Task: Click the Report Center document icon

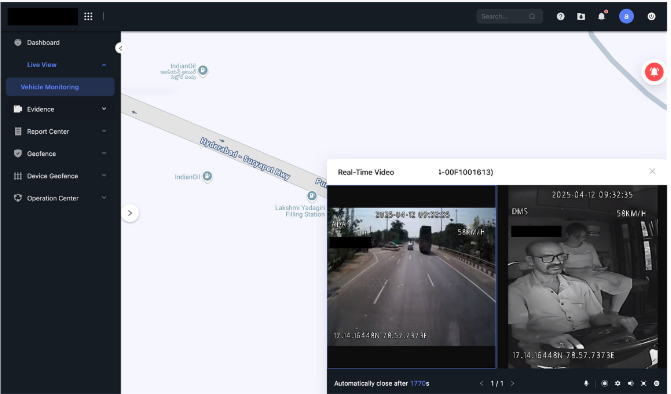Action: pos(18,131)
